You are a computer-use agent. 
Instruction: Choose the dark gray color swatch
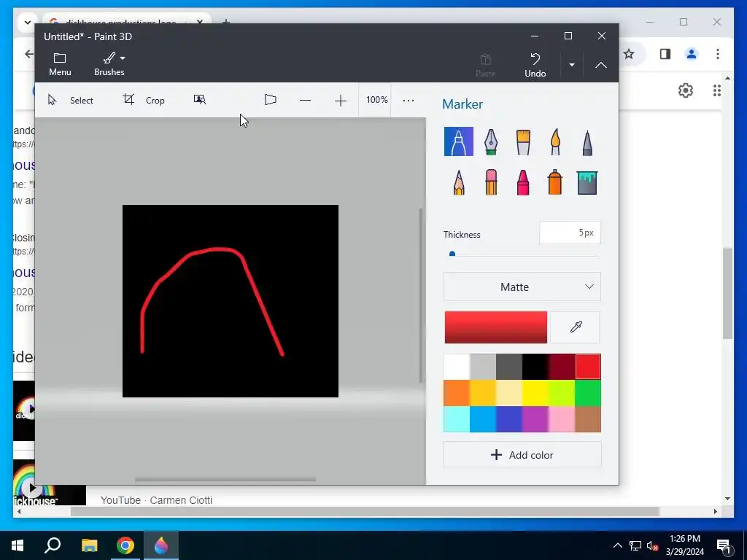pos(508,367)
